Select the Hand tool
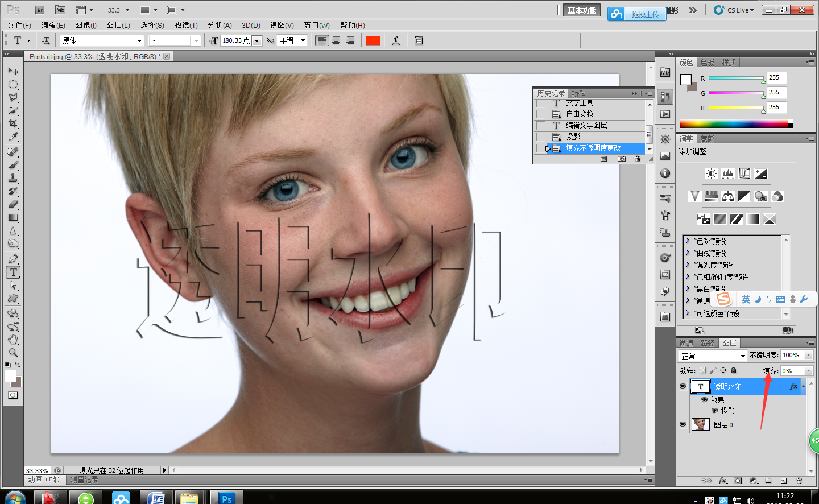 (13, 340)
